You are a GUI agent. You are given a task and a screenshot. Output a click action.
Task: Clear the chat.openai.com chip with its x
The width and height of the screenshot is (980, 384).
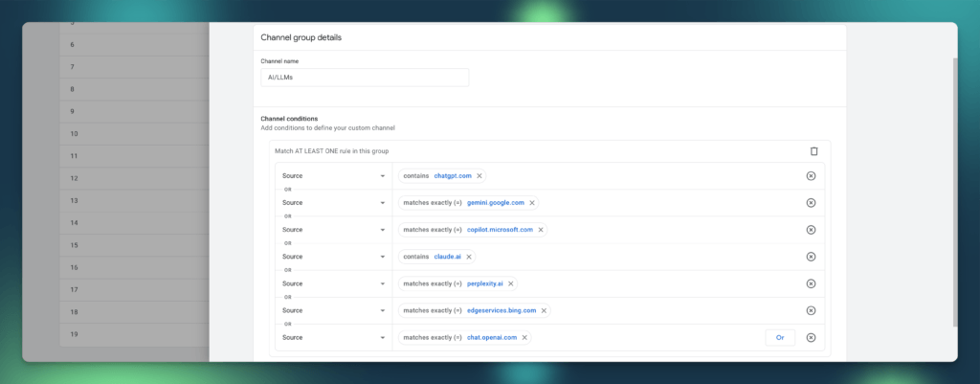pyautogui.click(x=524, y=337)
